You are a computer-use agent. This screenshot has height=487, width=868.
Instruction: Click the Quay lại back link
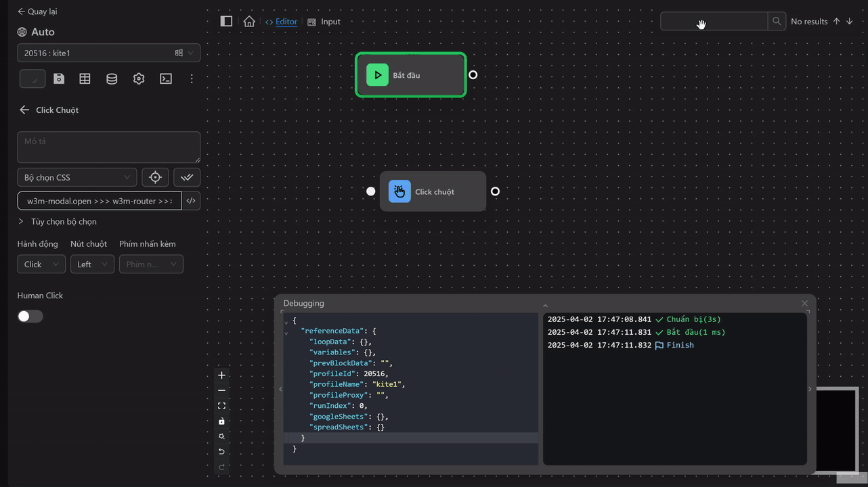click(37, 11)
